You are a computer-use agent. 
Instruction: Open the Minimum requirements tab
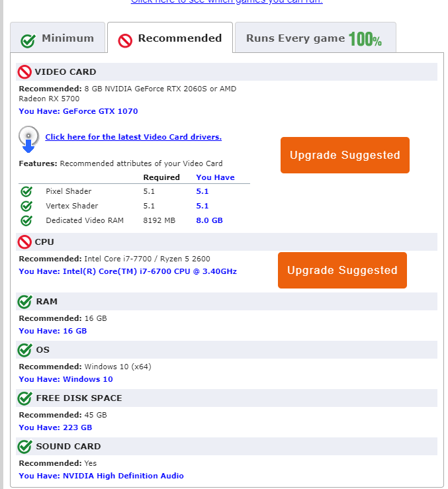click(58, 38)
